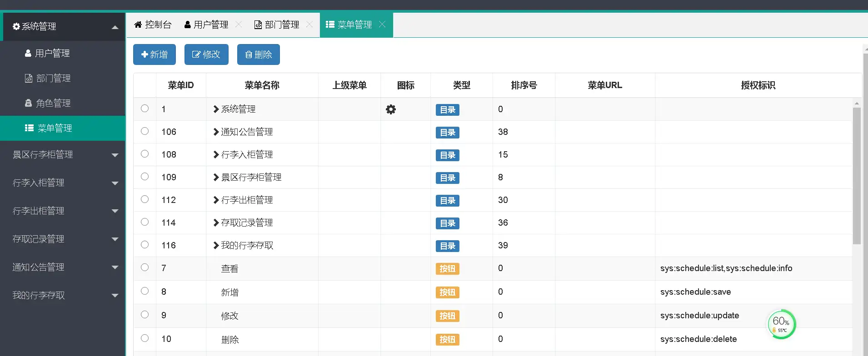
Task: Click the 部门管理 file icon in sidebar
Action: (29, 78)
